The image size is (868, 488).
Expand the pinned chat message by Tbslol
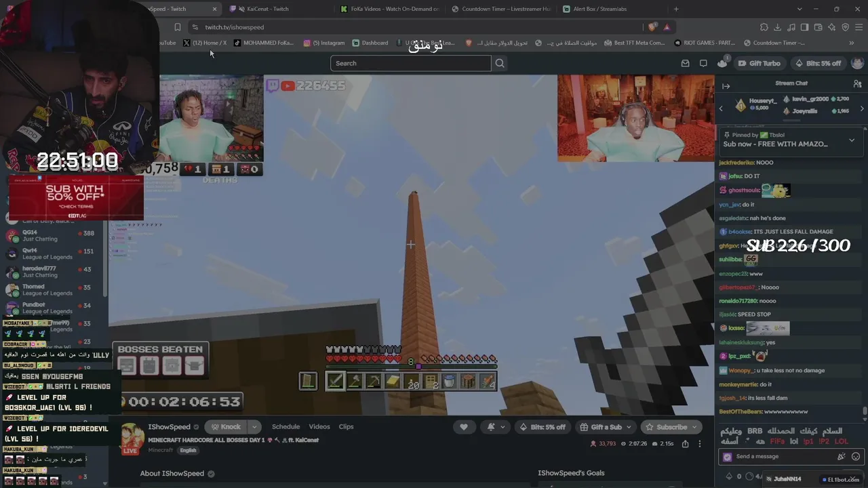(x=852, y=141)
